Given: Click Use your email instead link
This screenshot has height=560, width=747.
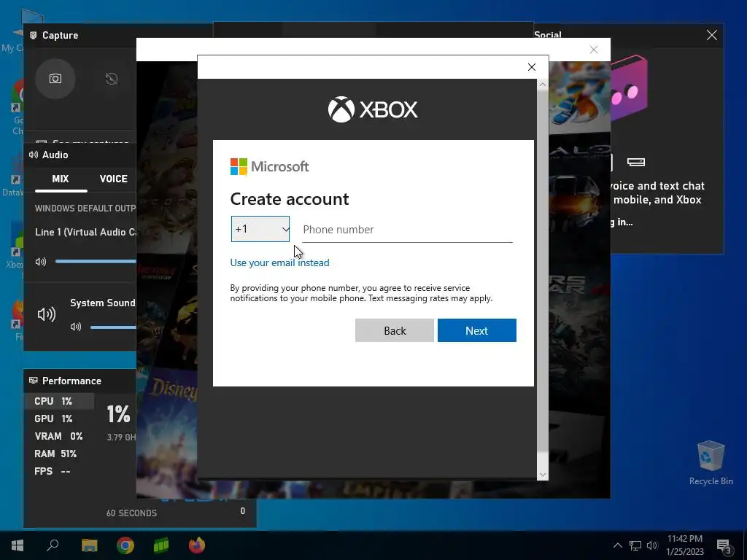Looking at the screenshot, I should (279, 262).
